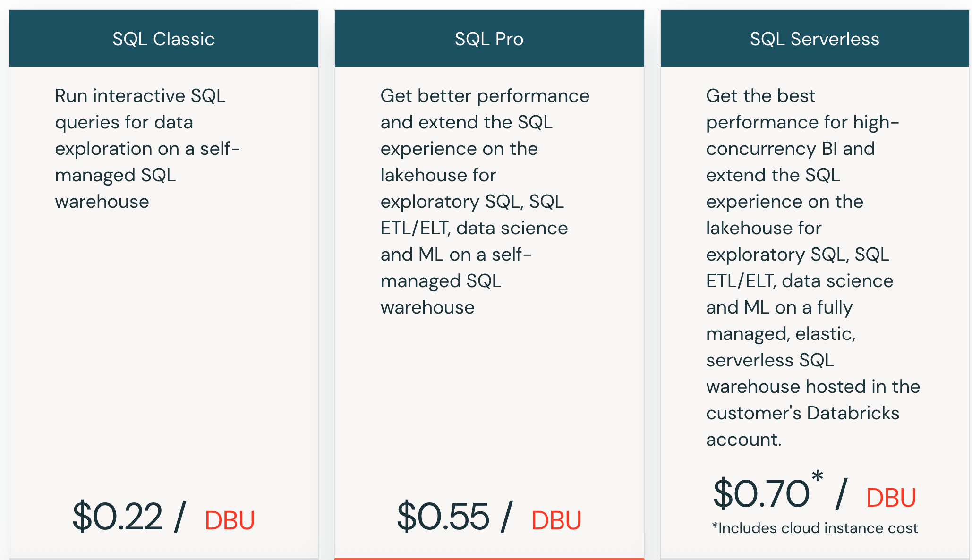Click the slash separator after $0.22
Viewport: 972px width, 560px height.
point(179,517)
